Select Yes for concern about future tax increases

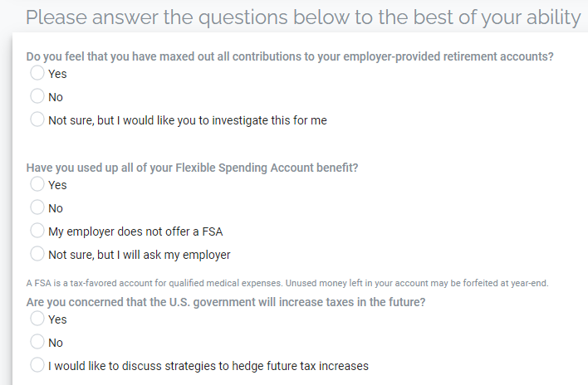[37, 319]
